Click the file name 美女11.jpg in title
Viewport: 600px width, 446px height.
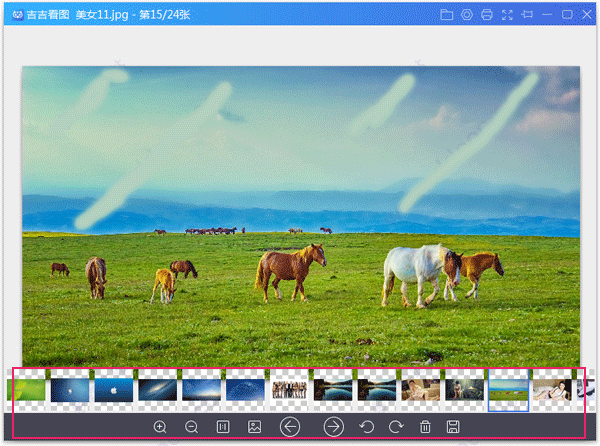click(102, 15)
